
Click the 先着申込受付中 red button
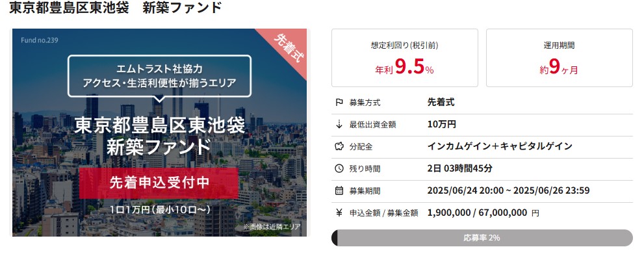click(158, 183)
